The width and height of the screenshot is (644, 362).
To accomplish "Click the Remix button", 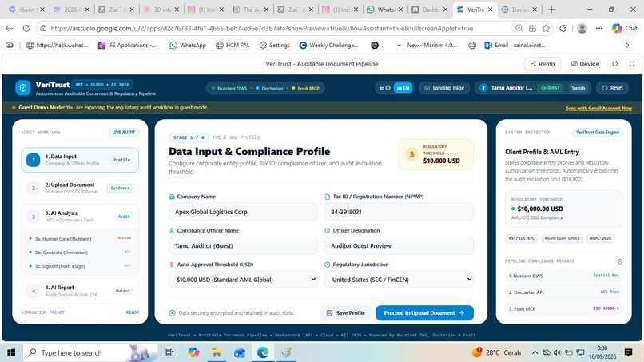I will click(x=543, y=64).
